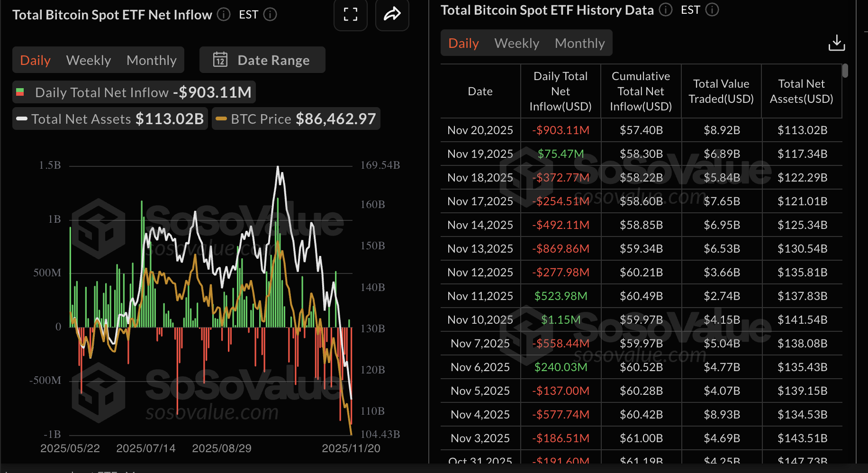Switch chart to Weekly view
868x473 pixels.
[89, 60]
